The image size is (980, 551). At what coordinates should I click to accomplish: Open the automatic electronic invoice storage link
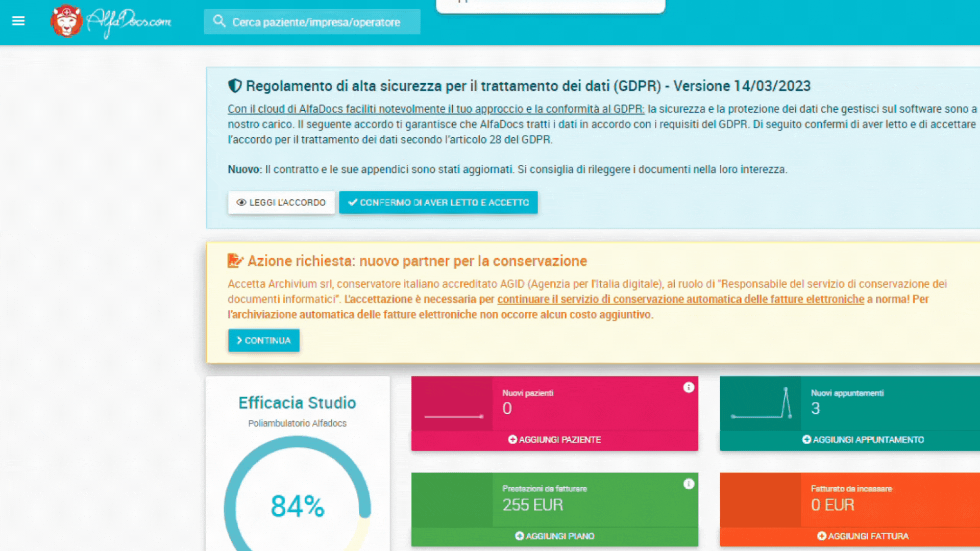(x=680, y=299)
